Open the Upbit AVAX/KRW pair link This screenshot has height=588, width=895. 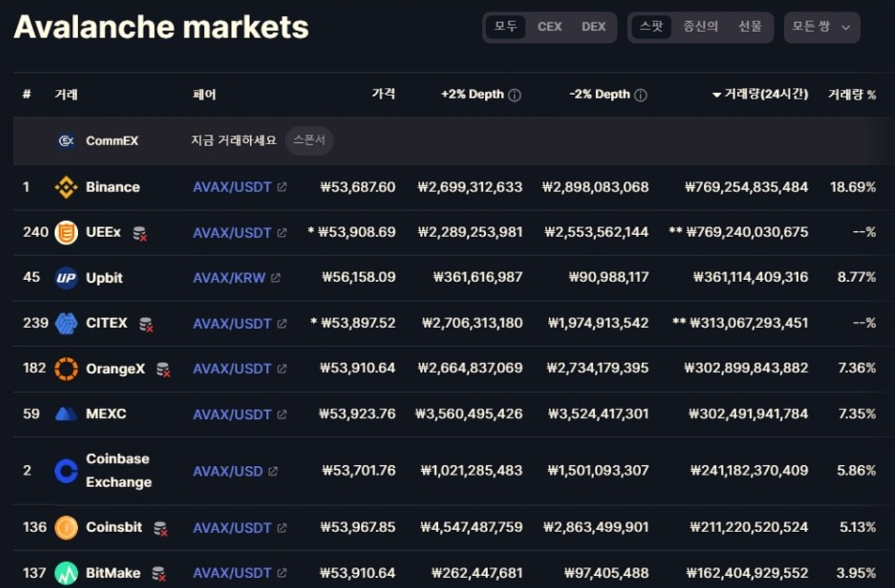click(229, 278)
